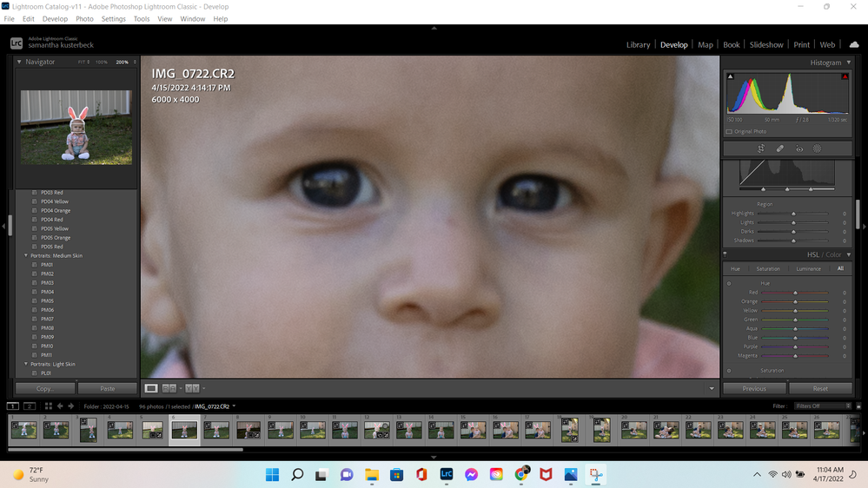The height and width of the screenshot is (488, 868).
Task: Open Navigator zoom level dropdown arrows
Action: click(x=135, y=62)
